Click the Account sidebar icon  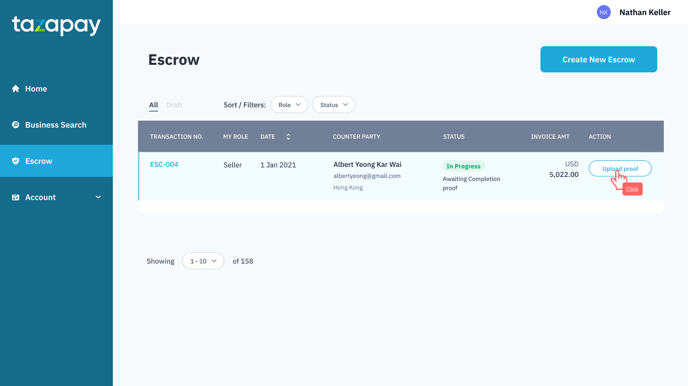pos(15,197)
